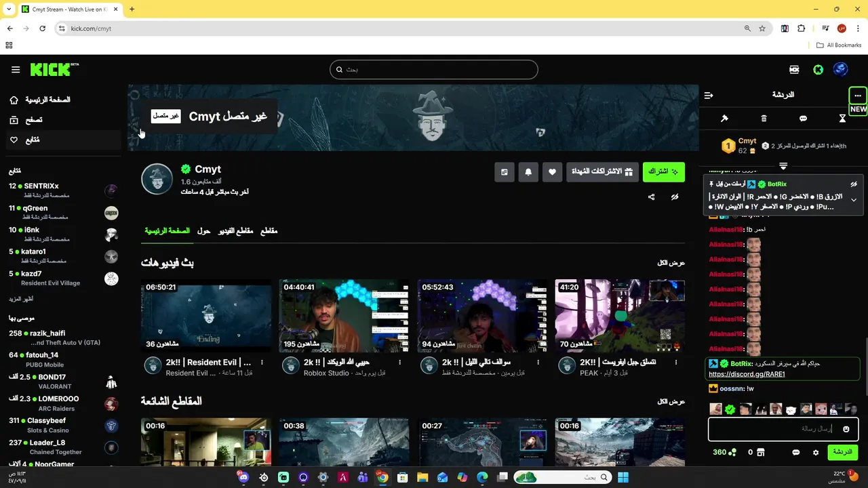Open the green Kick icon in header
This screenshot has width=868, height=488.
point(818,69)
